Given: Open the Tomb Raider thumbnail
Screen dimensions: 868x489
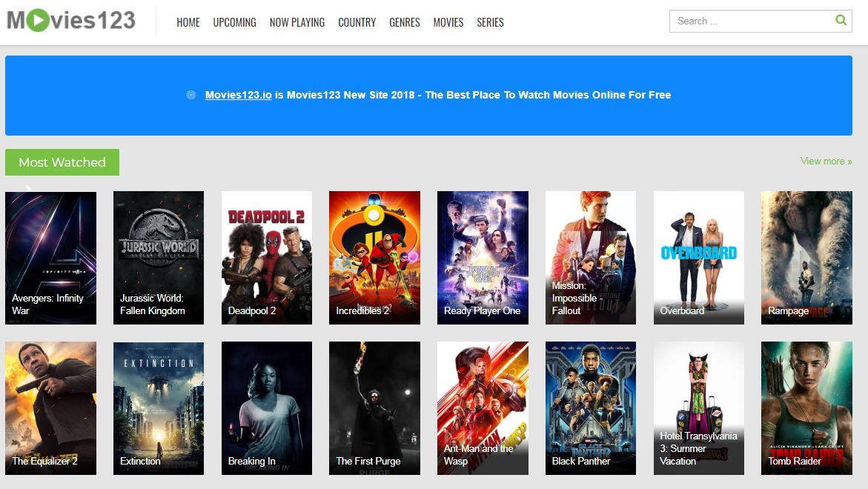Looking at the screenshot, I should 806,408.
